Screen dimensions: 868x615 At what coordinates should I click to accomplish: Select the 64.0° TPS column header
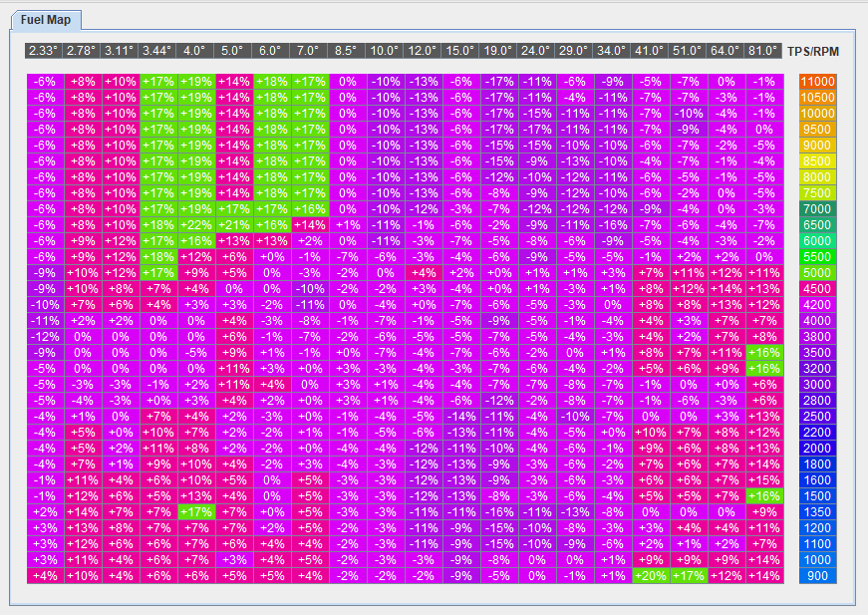724,51
